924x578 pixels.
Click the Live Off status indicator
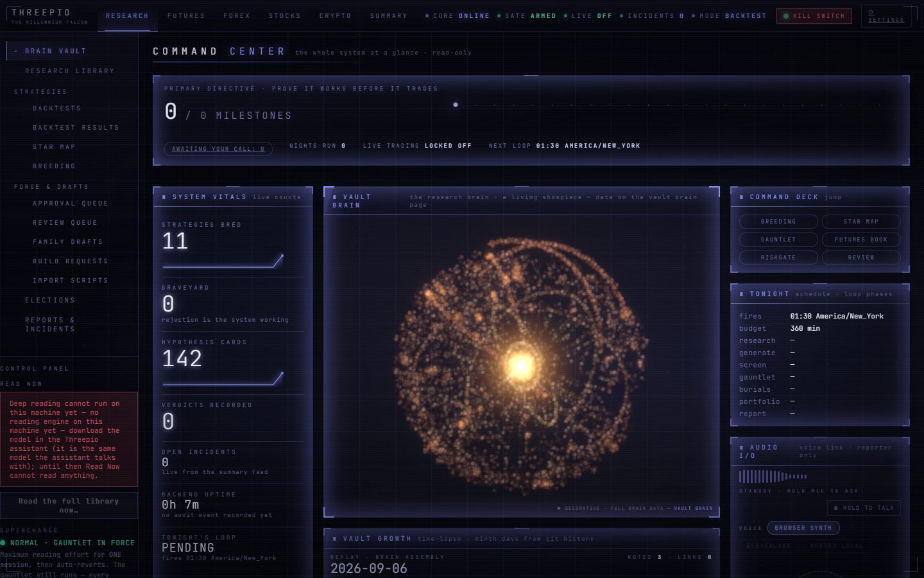pos(588,16)
